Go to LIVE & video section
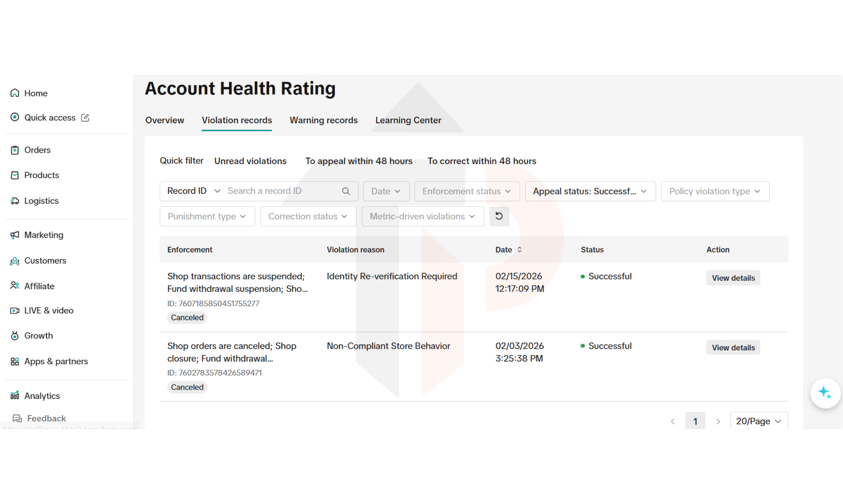Screen dimensions: 843x504 pos(49,310)
